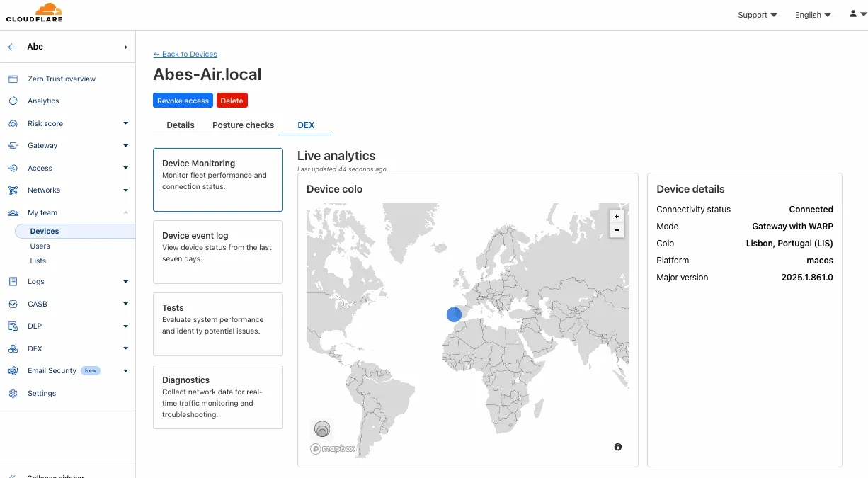Collapse the My team section
This screenshot has width=868, height=478.
[x=126, y=212]
